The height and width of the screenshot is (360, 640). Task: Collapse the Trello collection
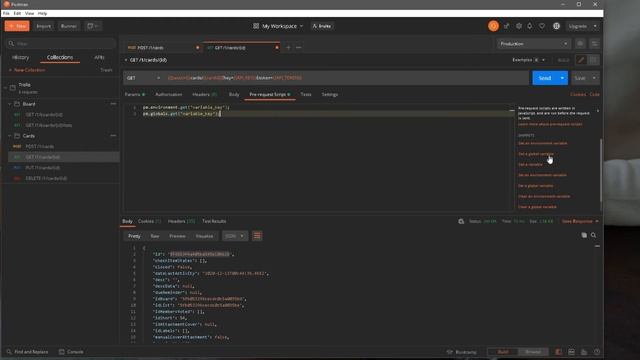(6, 87)
